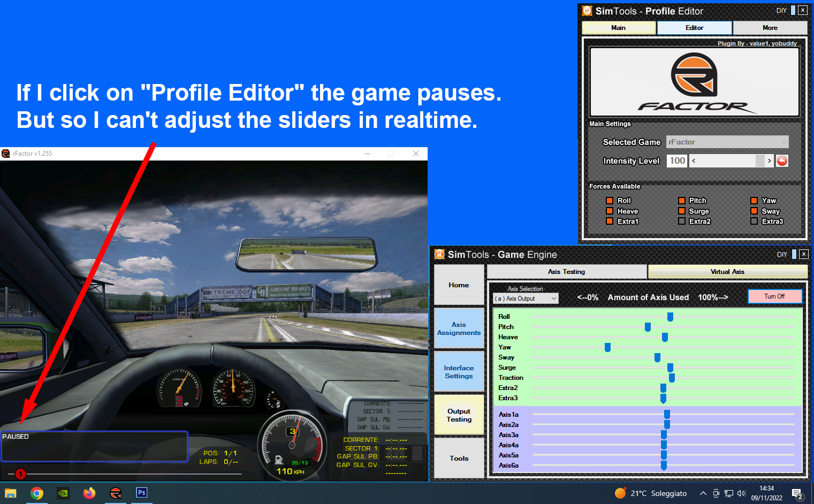Open File Explorer from the taskbar

(11, 493)
